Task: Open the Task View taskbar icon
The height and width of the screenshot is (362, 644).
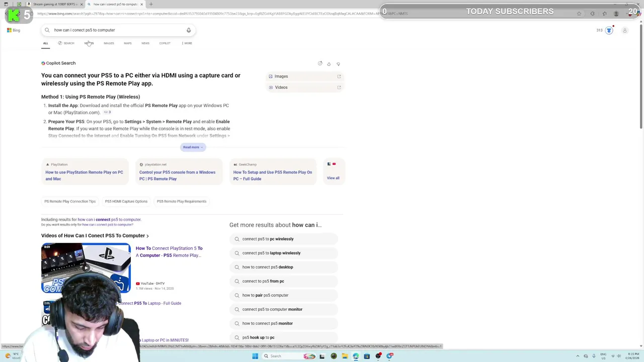Action: click(x=323, y=356)
